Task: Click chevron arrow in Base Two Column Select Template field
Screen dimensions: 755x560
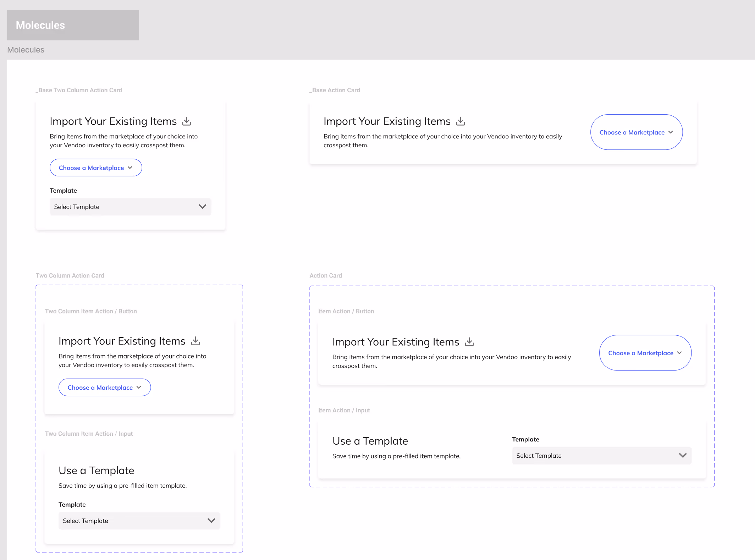Action: (203, 207)
